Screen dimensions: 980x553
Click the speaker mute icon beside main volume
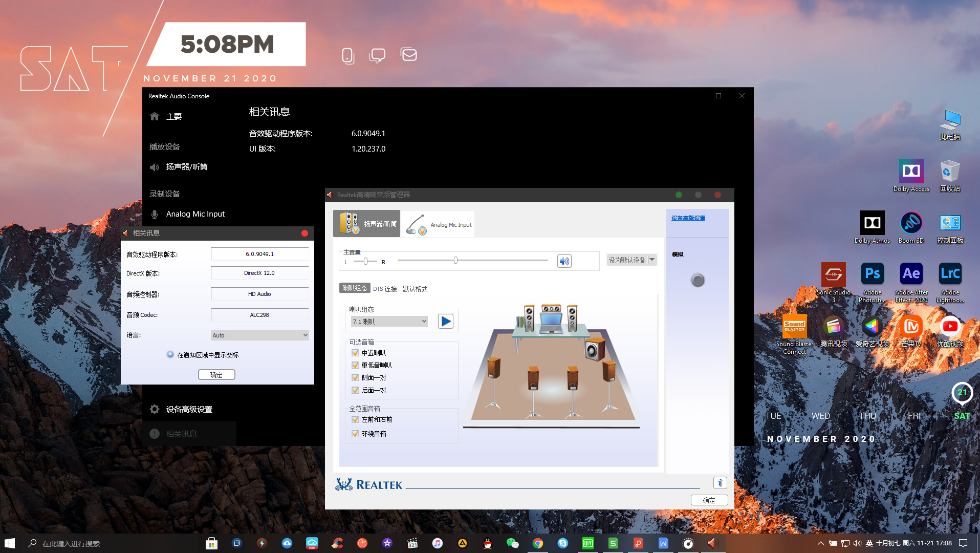564,261
